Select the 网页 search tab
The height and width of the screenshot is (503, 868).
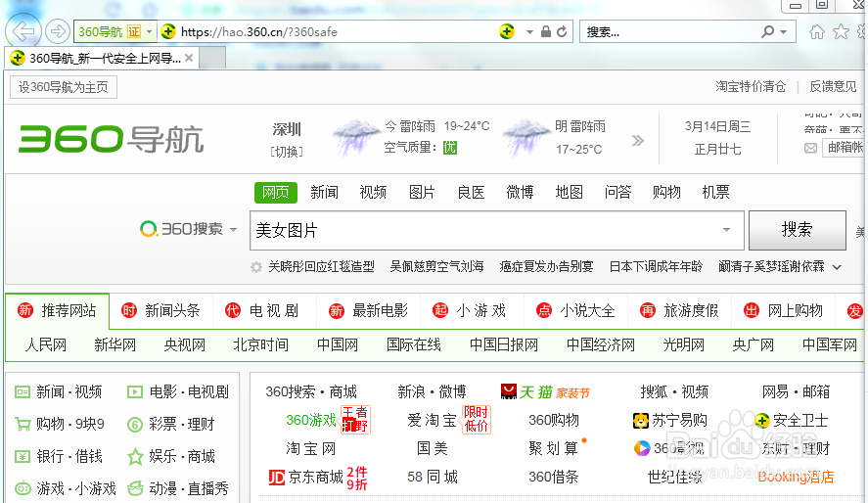[x=276, y=192]
